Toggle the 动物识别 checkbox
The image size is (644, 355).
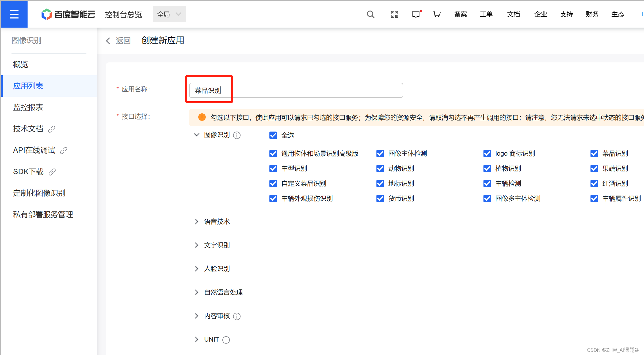click(380, 169)
